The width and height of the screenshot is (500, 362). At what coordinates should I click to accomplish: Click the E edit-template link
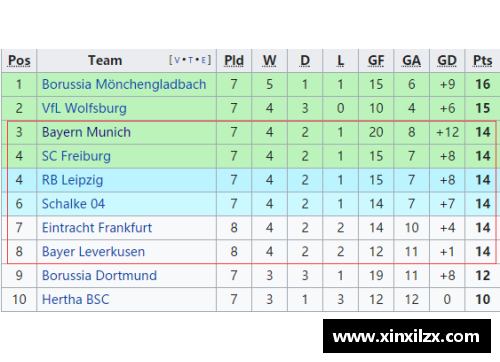coord(204,60)
